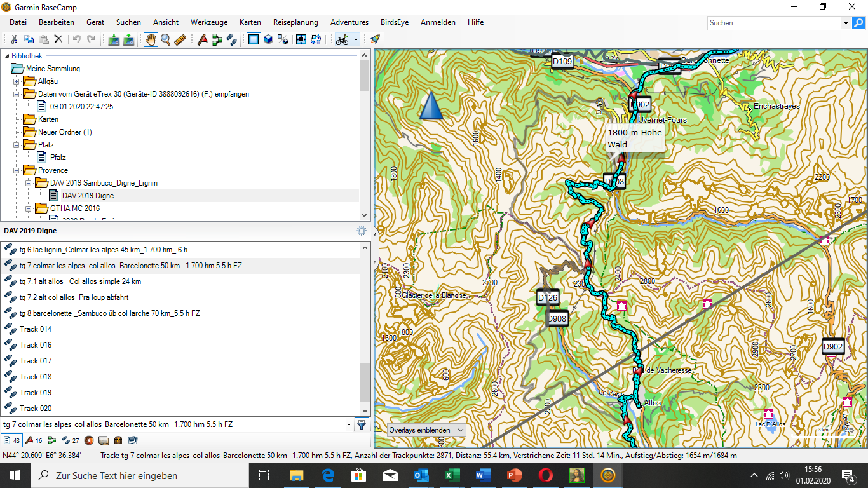Click the search magnifier button
This screenshot has width=868, height=488.
[x=858, y=23]
